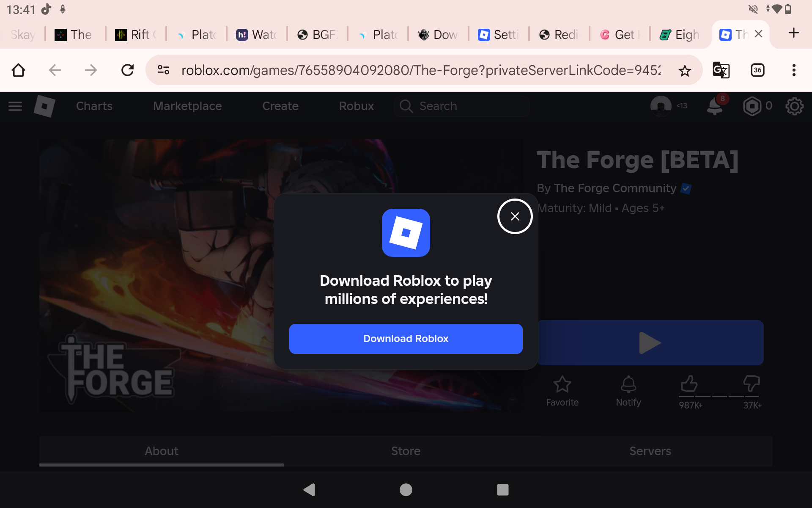View Robux balance icon
The height and width of the screenshot is (508, 812).
point(752,106)
